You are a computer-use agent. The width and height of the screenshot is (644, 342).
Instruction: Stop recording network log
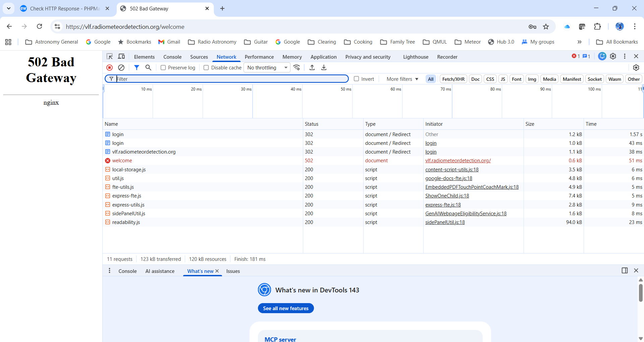coord(109,68)
